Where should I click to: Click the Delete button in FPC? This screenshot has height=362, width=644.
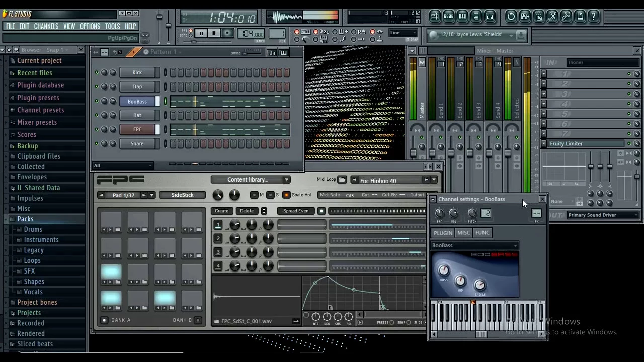coord(247,211)
